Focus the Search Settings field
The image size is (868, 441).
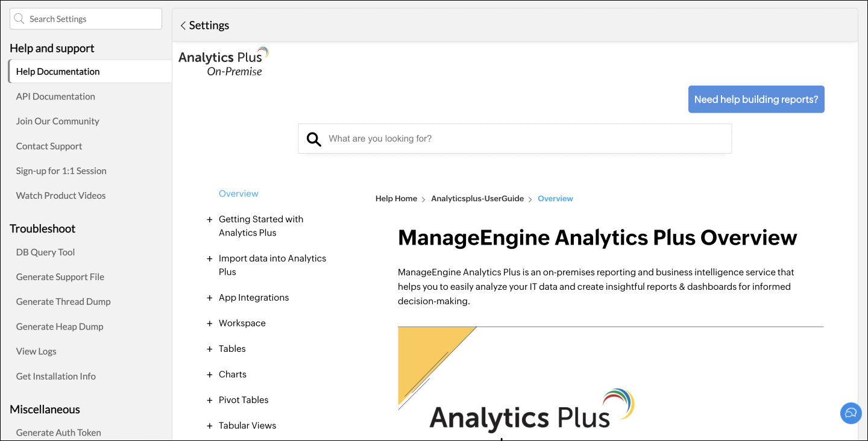click(90, 19)
